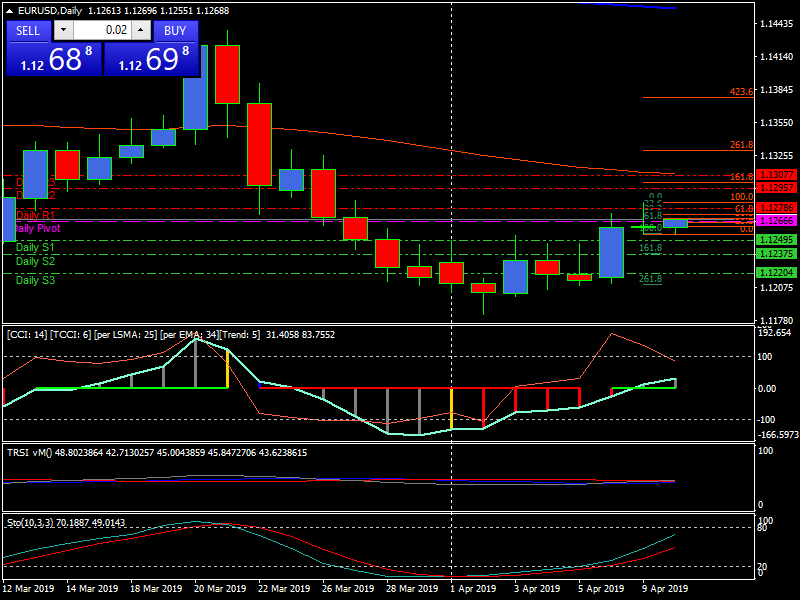Image resolution: width=800 pixels, height=600 pixels.
Task: Click the buy price 1.12 69 tile
Action: [x=151, y=59]
